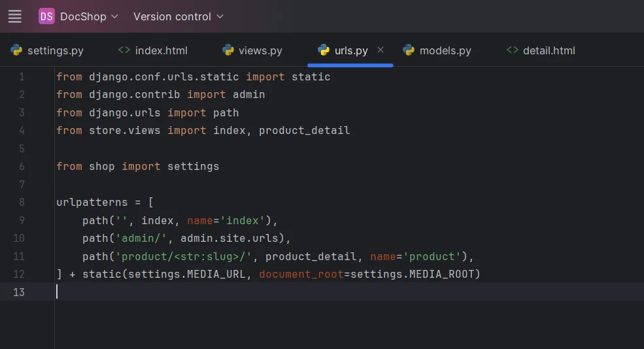Switch to the settings.py tab
This screenshot has height=349, width=644.
tap(55, 50)
